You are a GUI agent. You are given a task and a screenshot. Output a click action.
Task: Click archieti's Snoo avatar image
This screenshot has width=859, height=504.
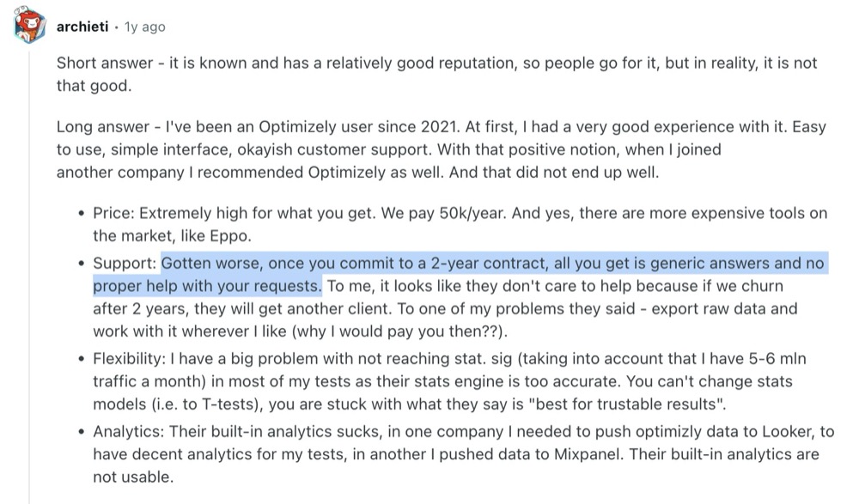[x=29, y=25]
